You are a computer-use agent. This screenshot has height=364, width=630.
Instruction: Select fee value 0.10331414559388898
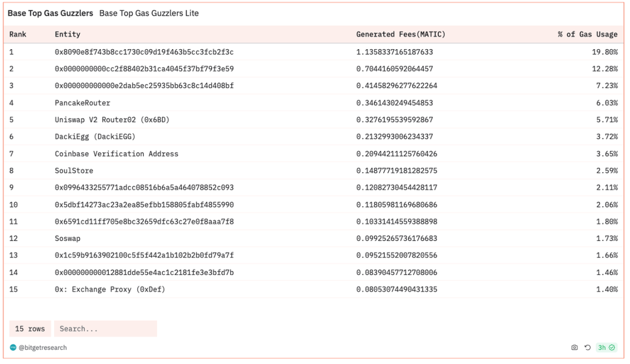coord(396,222)
